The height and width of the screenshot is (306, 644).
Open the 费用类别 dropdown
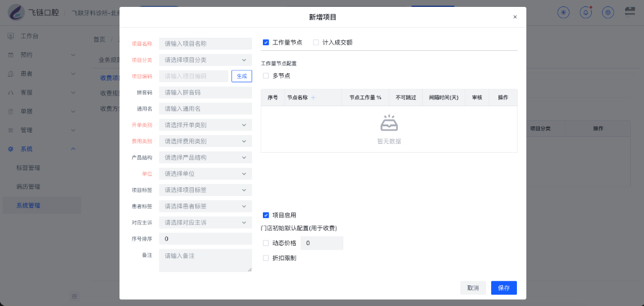point(206,141)
